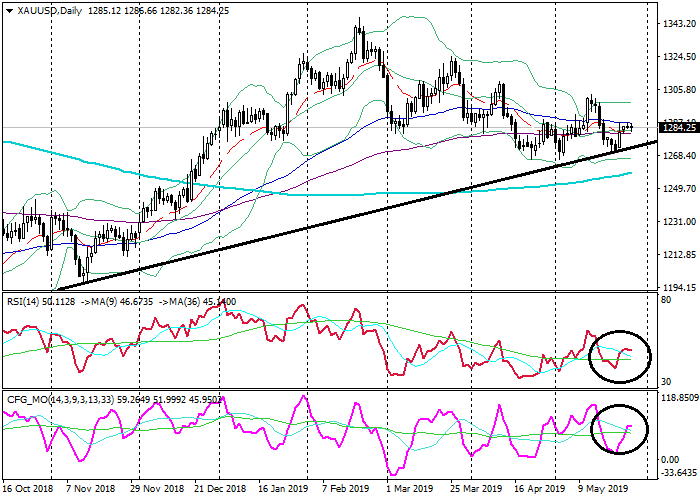Click the 1343.20 price axis label
Viewport: 700px width, 500px height.
tap(675, 23)
